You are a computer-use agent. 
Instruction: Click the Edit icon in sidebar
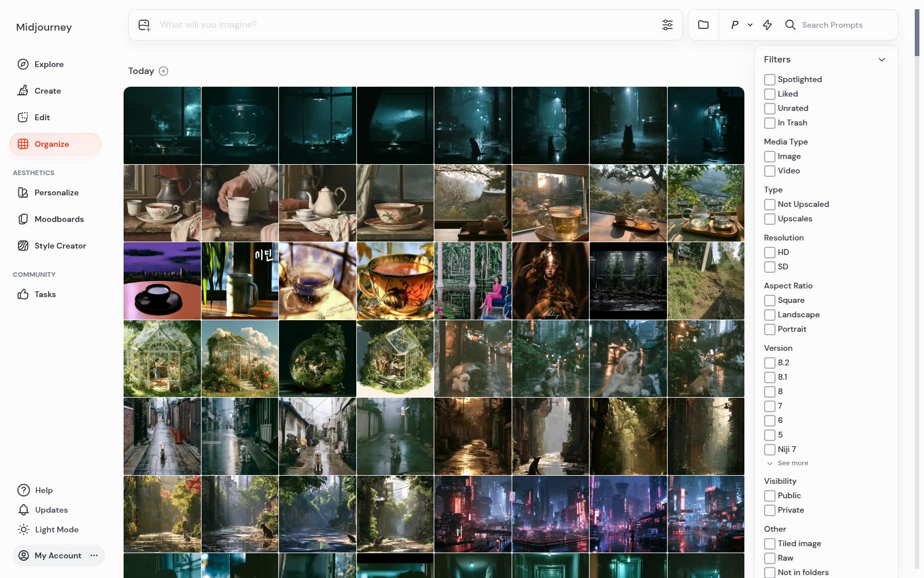[x=23, y=117]
